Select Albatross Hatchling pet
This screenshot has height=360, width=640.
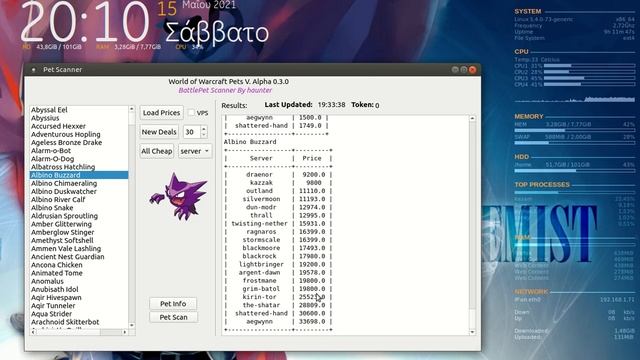tap(79, 167)
